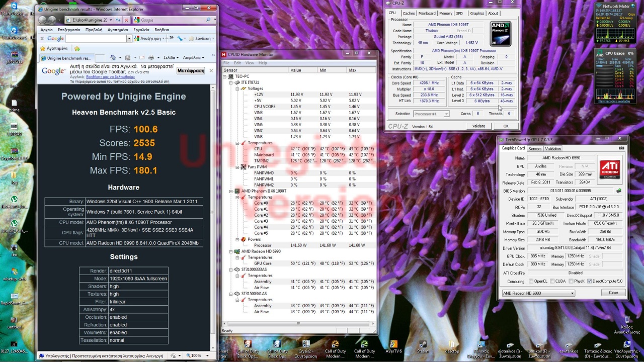Click the Read Mail icon in IE
Viewport: 644px width, 362px height.
[x=142, y=58]
